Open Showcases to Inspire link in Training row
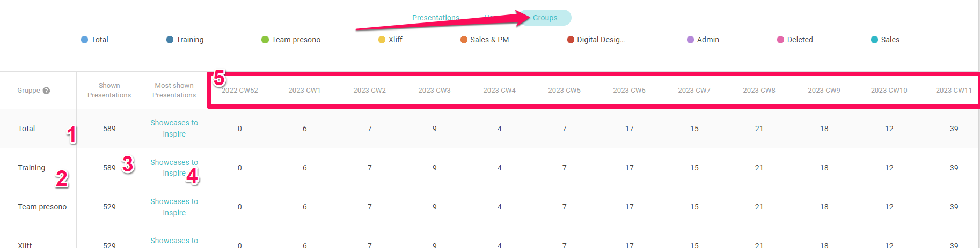The height and width of the screenshot is (248, 980). (174, 168)
